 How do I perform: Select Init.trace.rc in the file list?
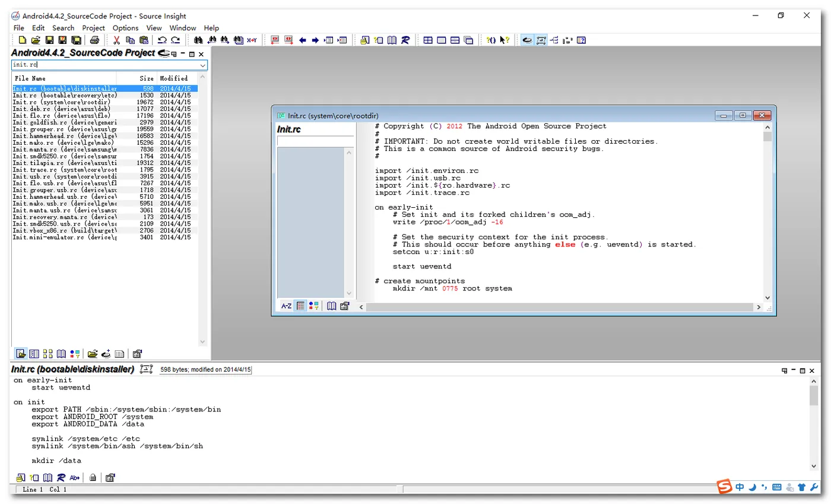105,170
